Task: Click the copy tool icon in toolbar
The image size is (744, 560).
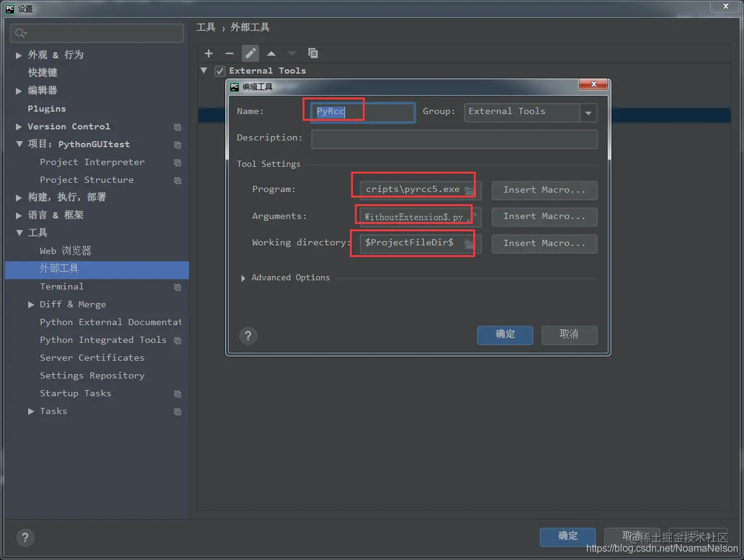Action: point(313,53)
